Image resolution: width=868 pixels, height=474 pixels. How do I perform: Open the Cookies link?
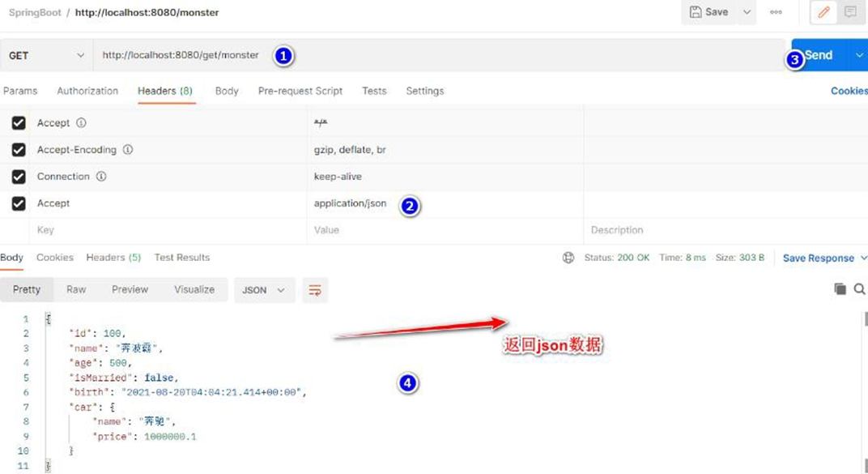click(849, 91)
